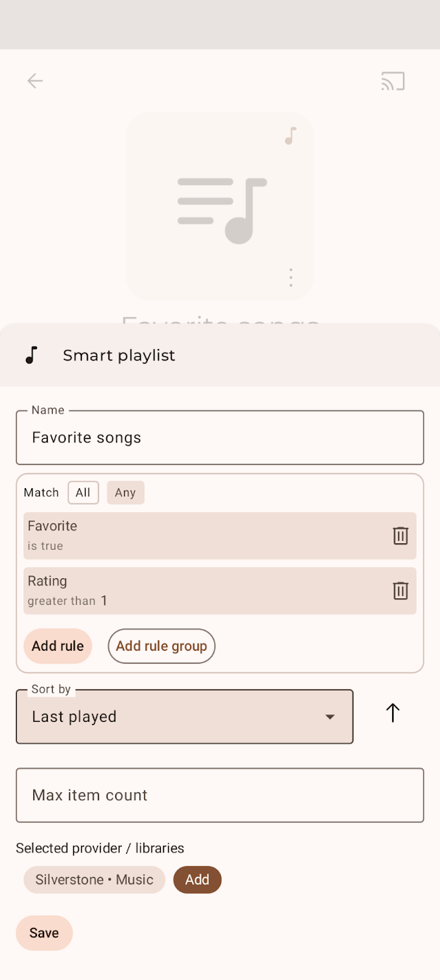This screenshot has height=980, width=440.
Task: Click the Add rule group button
Action: pyautogui.click(x=162, y=646)
